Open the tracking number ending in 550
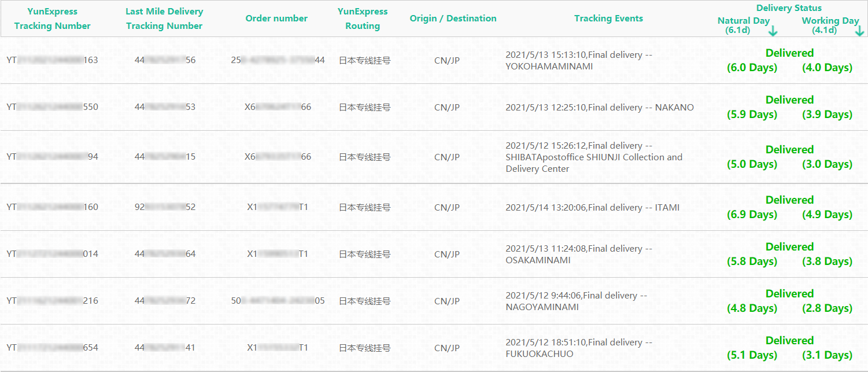 click(x=52, y=107)
